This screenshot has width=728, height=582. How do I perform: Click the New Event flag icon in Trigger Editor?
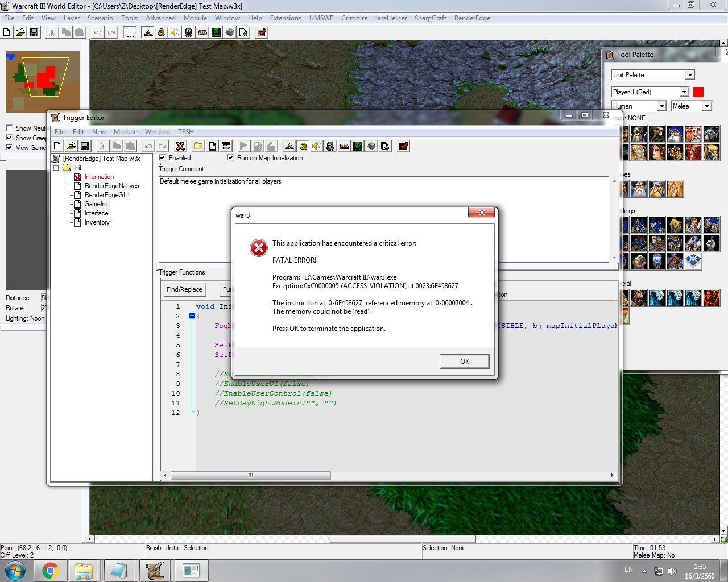tap(243, 146)
